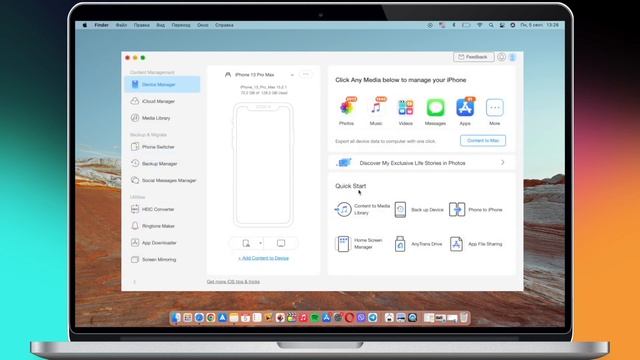The height and width of the screenshot is (360, 640).
Task: Collapse the sidebar with the bottom arrow
Action: (x=134, y=282)
